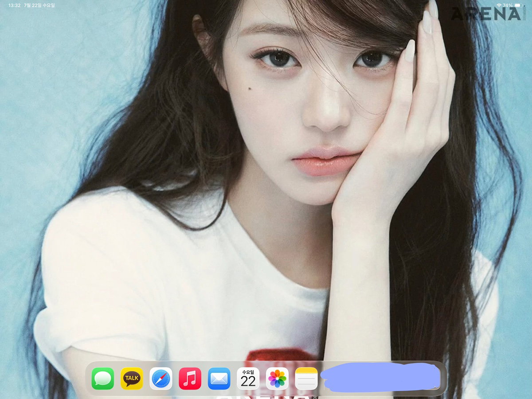Tap empty dock space left of Messages
The width and height of the screenshot is (532, 399).
point(88,379)
